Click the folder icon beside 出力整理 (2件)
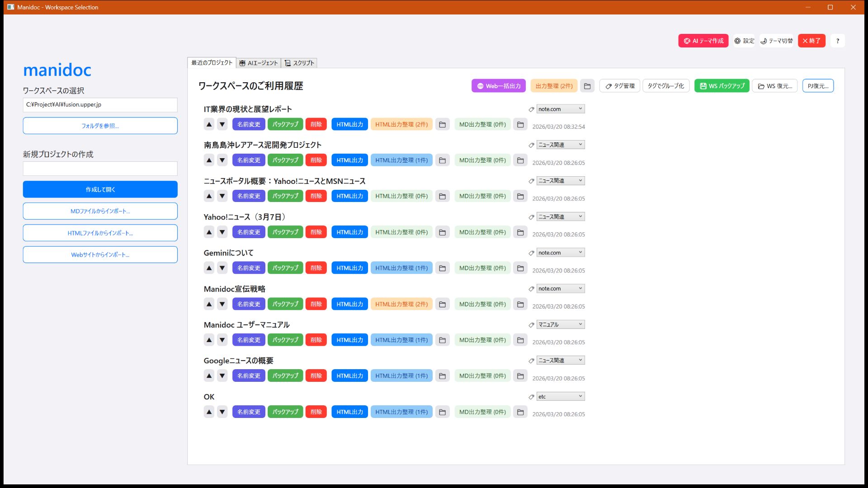868x488 pixels. 588,85
